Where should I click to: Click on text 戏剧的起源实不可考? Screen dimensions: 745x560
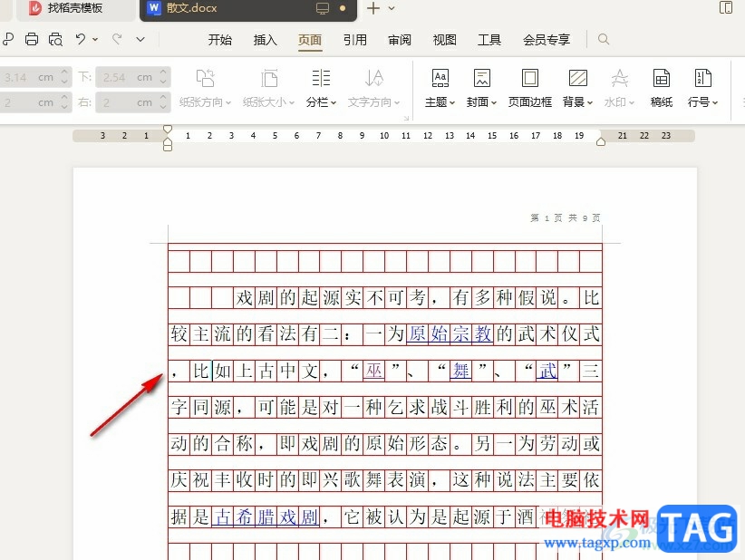coord(331,298)
